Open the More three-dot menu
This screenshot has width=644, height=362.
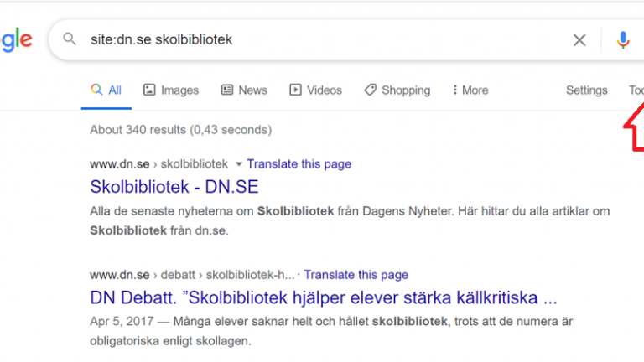470,90
